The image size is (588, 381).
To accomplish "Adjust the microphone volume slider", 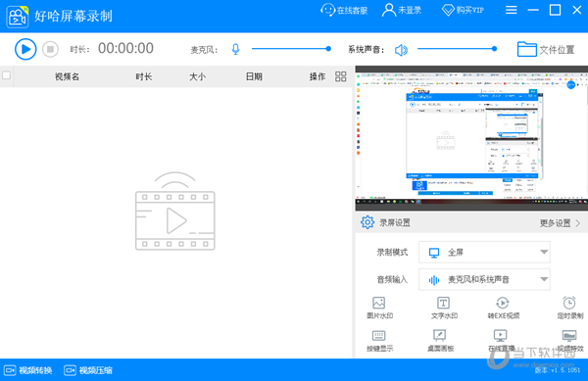I will coord(291,49).
